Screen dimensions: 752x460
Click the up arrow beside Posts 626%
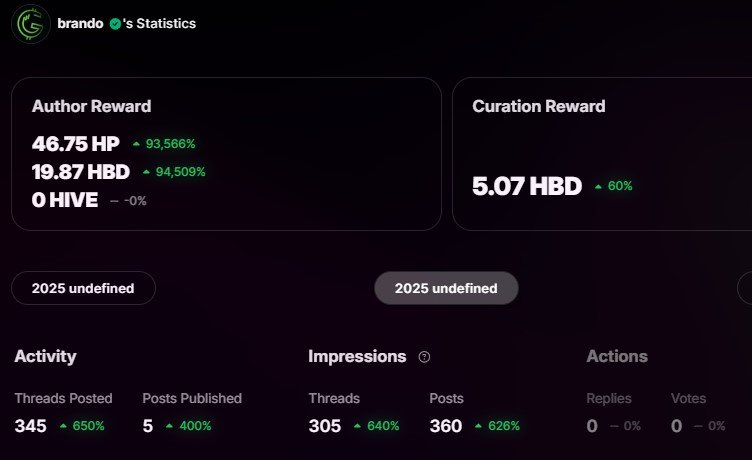478,425
